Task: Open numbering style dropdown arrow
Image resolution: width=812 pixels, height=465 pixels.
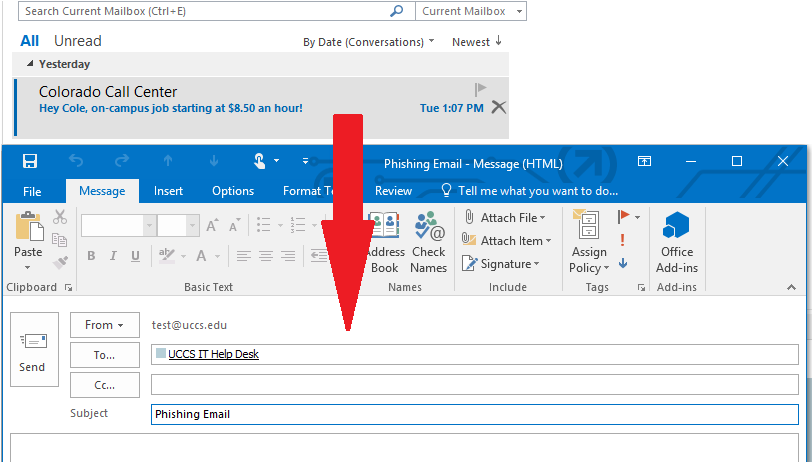Action: point(314,225)
